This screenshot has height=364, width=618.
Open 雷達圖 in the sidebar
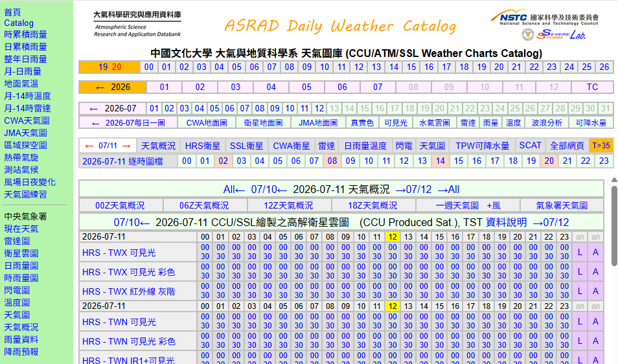[17, 241]
